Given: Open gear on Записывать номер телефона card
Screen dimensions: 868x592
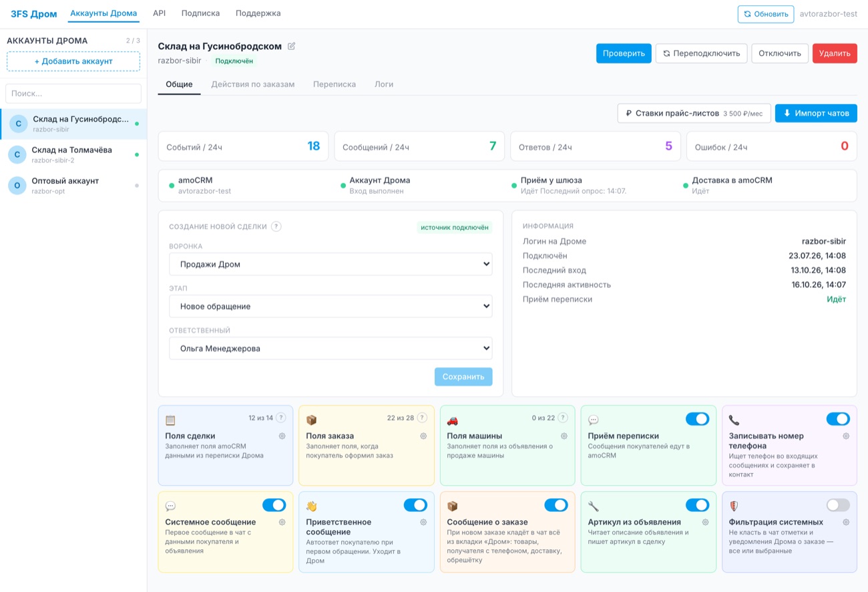Looking at the screenshot, I should tap(846, 436).
